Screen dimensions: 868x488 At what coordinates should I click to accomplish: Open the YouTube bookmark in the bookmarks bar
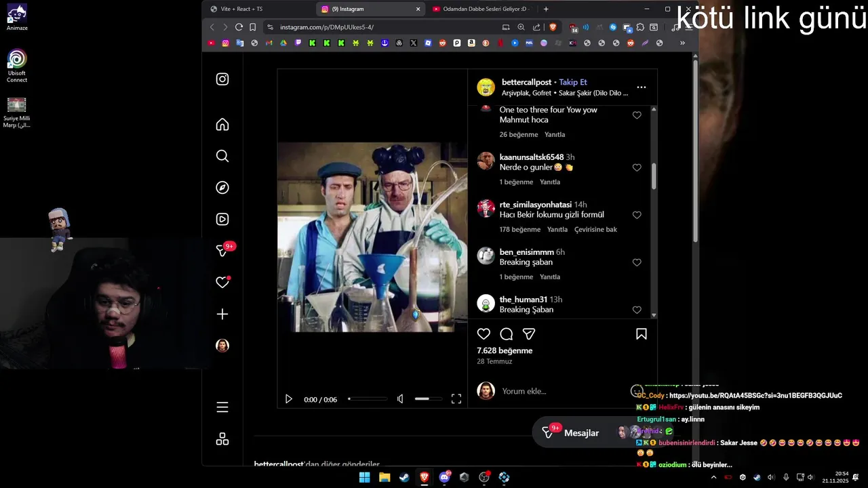click(x=212, y=43)
